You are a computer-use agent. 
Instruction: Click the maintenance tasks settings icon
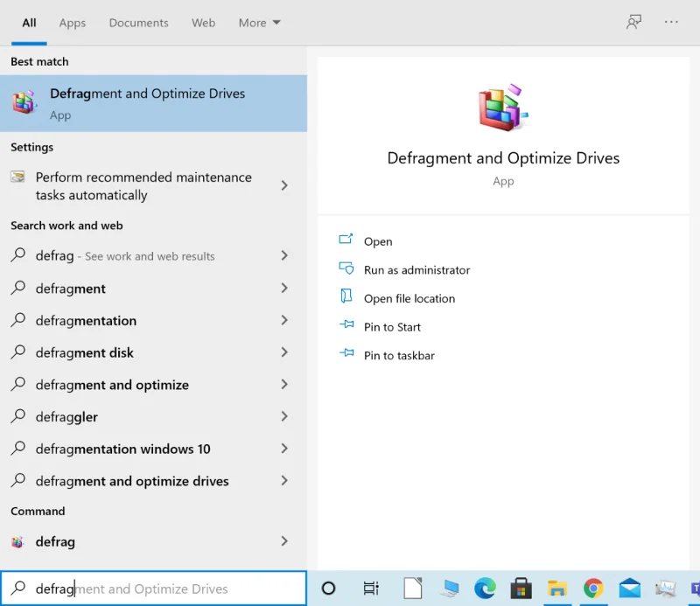pyautogui.click(x=17, y=177)
